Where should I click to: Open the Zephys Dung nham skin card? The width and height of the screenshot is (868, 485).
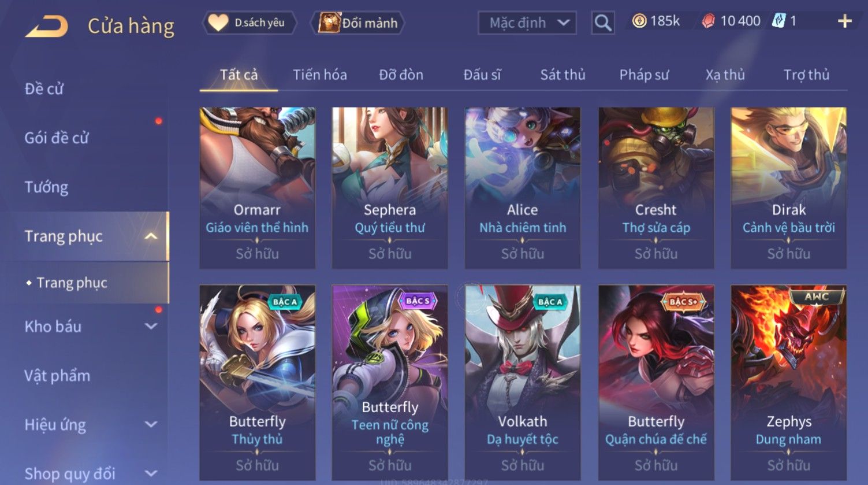point(788,383)
